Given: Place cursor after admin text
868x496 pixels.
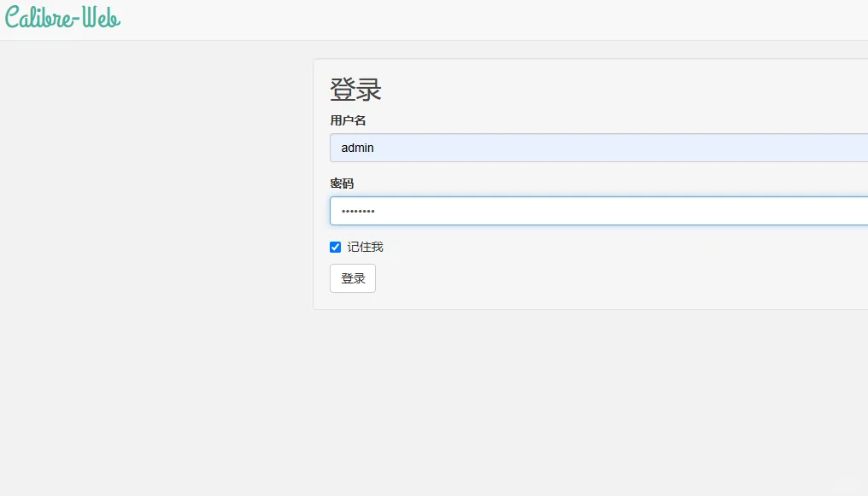Looking at the screenshot, I should [375, 148].
